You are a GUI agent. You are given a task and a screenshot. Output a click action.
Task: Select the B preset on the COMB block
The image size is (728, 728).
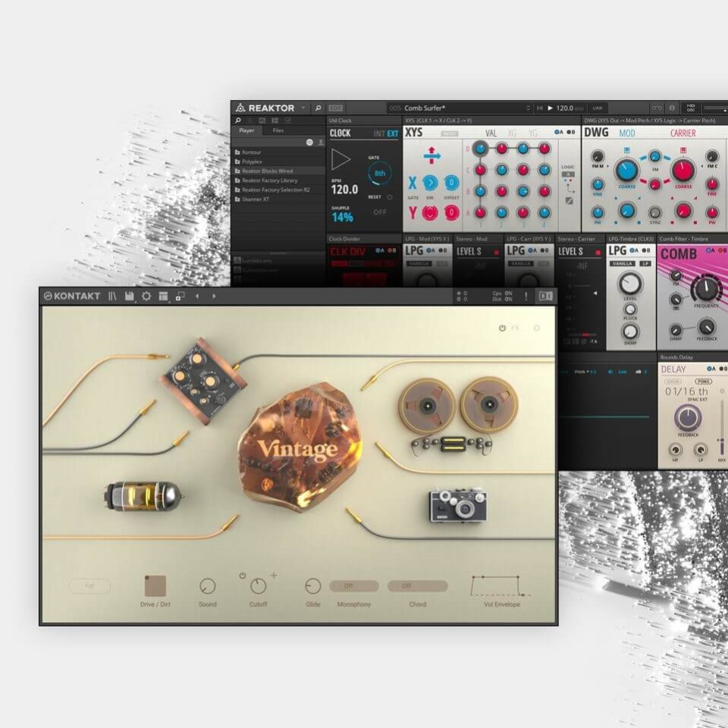pos(720,249)
